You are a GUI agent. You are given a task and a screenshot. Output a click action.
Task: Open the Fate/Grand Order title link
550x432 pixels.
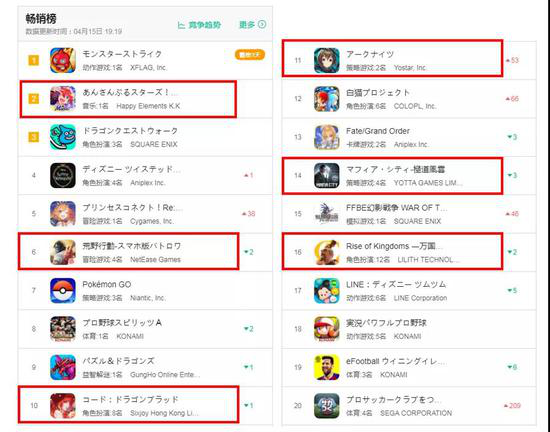coord(378,131)
